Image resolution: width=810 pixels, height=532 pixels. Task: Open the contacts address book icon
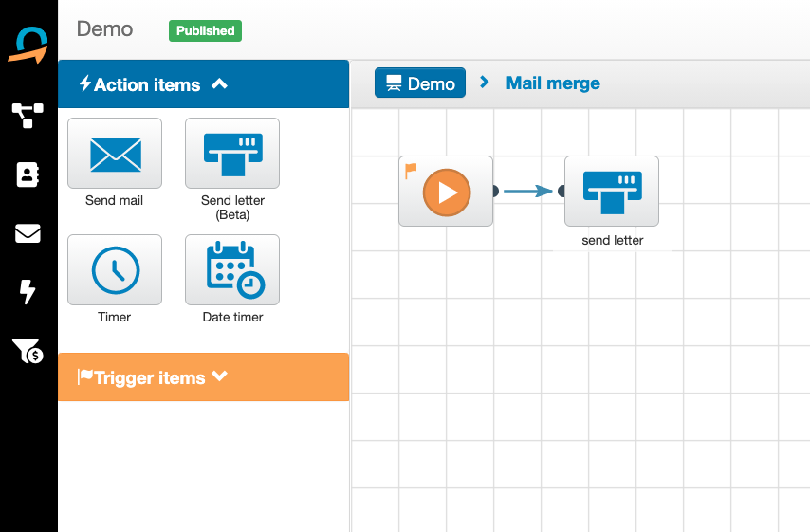pyautogui.click(x=28, y=174)
